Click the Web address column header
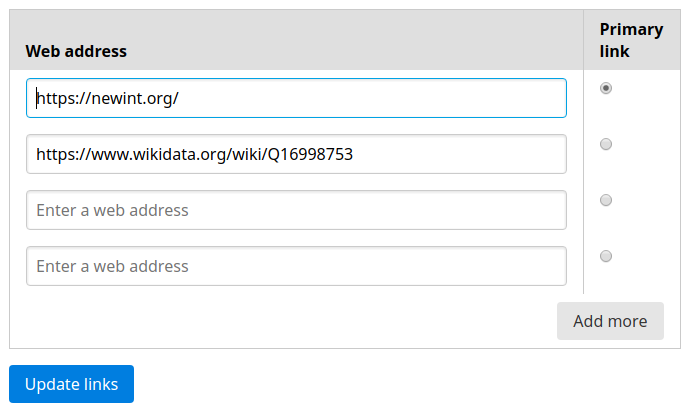The image size is (699, 411). click(x=76, y=50)
